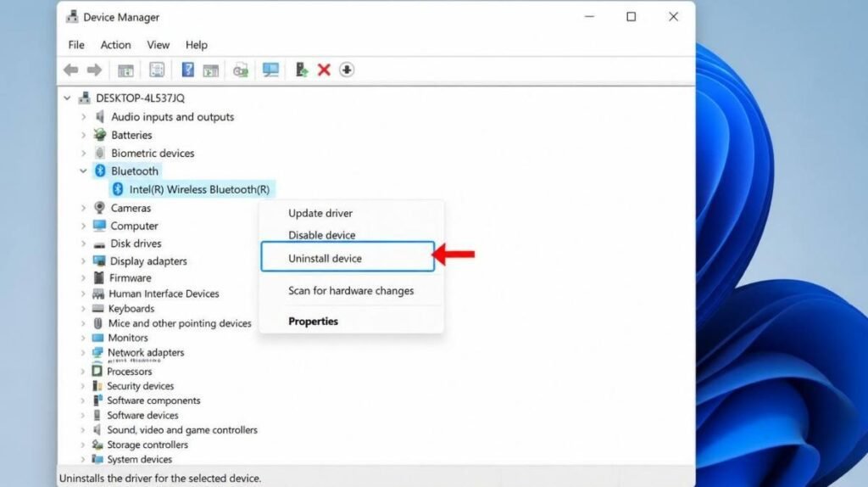
Task: Collapse the Bluetooth category chevron
Action: coord(83,171)
